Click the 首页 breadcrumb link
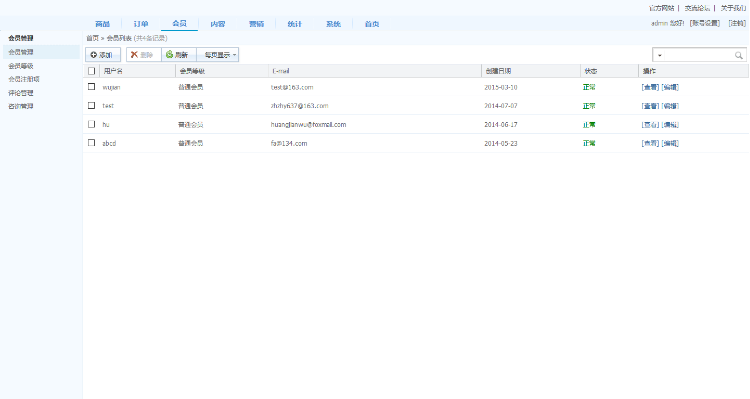The image size is (750, 399). tap(92, 38)
